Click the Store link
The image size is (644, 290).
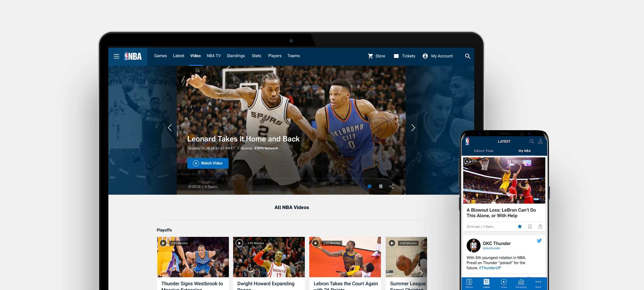(x=380, y=56)
